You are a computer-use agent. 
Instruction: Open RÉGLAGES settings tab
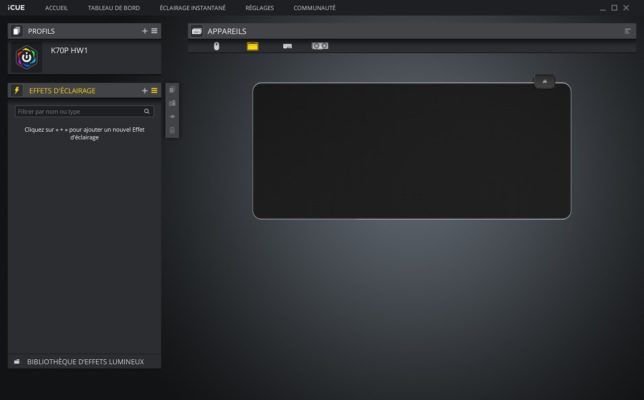tap(260, 8)
